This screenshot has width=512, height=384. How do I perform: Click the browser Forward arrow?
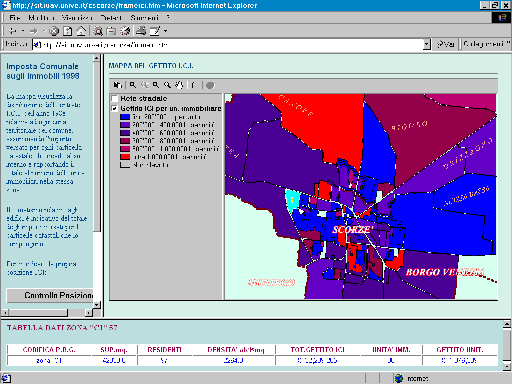pyautogui.click(x=33, y=31)
